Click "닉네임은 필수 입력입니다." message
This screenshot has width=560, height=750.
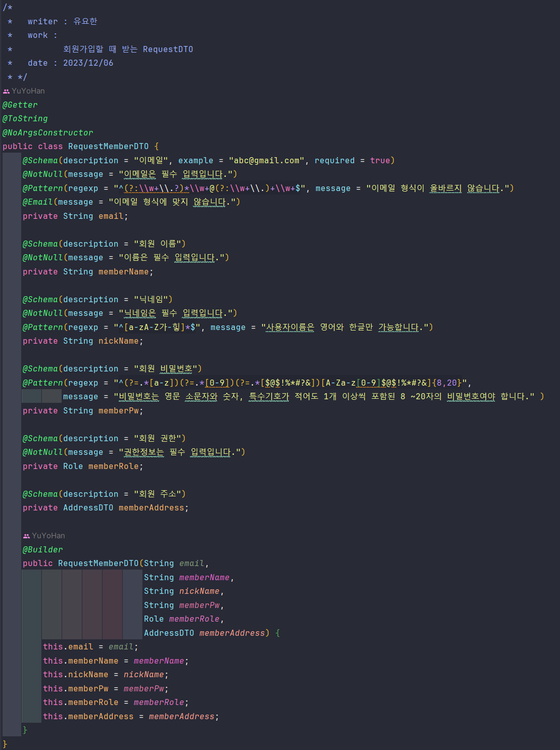175,313
